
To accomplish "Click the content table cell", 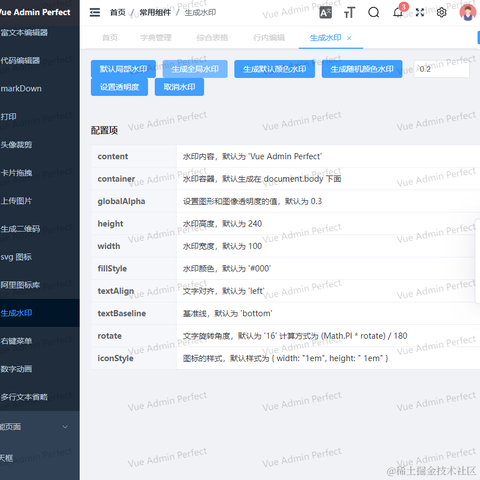I will coord(134,156).
